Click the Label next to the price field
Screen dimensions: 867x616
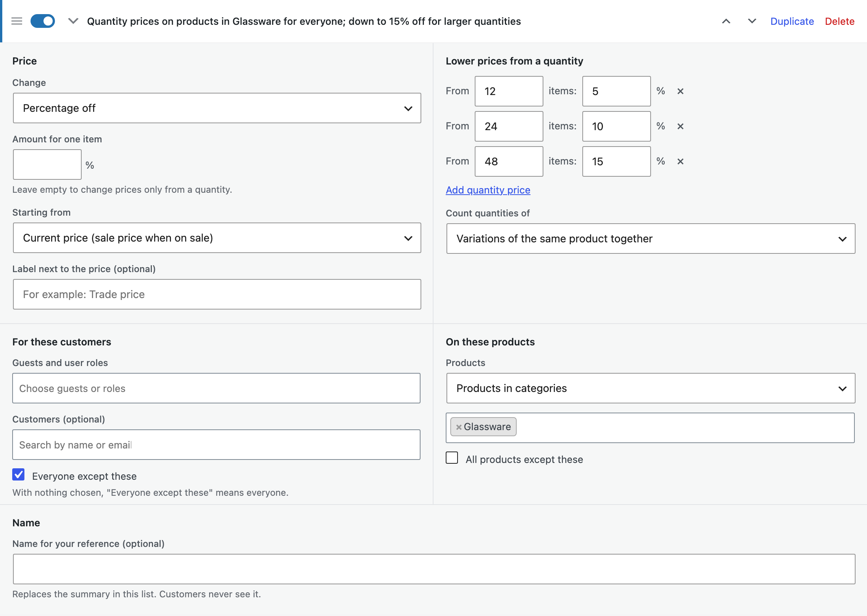[217, 294]
